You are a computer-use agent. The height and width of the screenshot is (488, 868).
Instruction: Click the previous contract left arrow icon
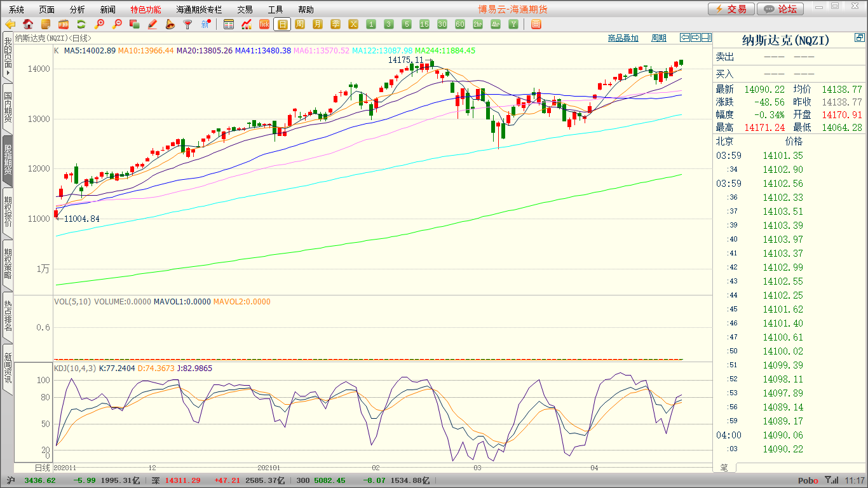pyautogui.click(x=685, y=37)
